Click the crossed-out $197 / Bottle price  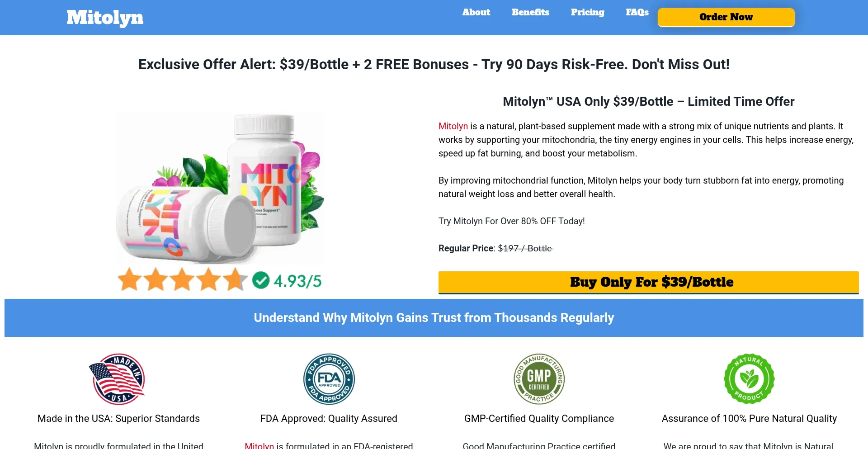click(x=525, y=248)
